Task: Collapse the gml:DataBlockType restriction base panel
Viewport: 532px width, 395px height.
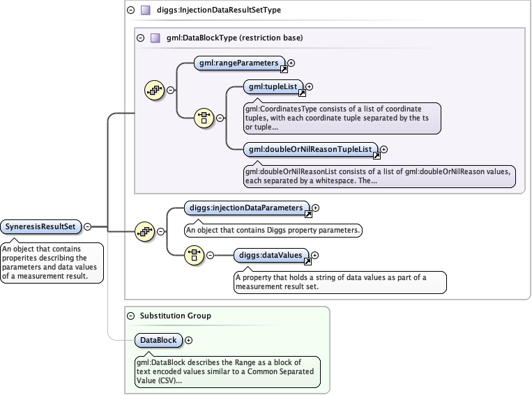Action: pyautogui.click(x=140, y=38)
